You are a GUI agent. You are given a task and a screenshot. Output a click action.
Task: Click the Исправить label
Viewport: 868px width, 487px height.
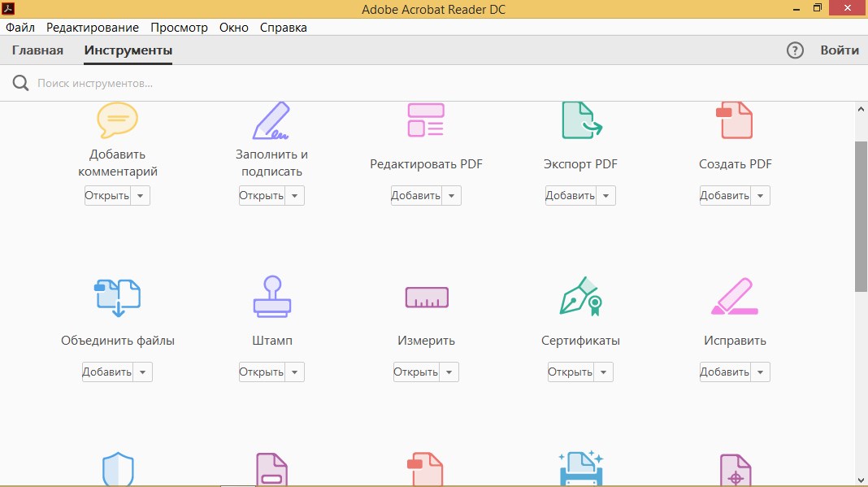pyautogui.click(x=736, y=341)
